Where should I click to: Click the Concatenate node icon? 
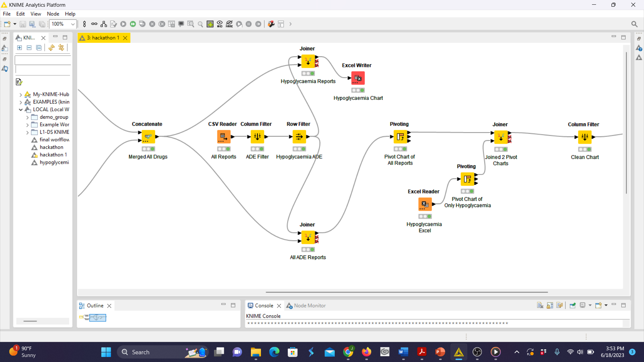(x=148, y=137)
